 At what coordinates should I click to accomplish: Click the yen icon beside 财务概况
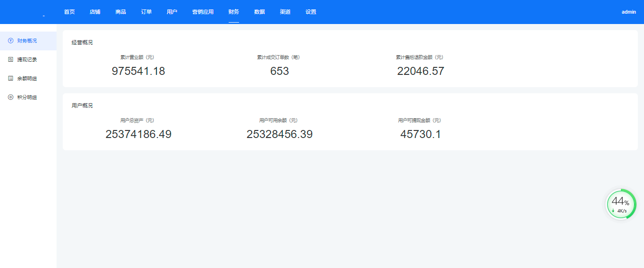11,41
